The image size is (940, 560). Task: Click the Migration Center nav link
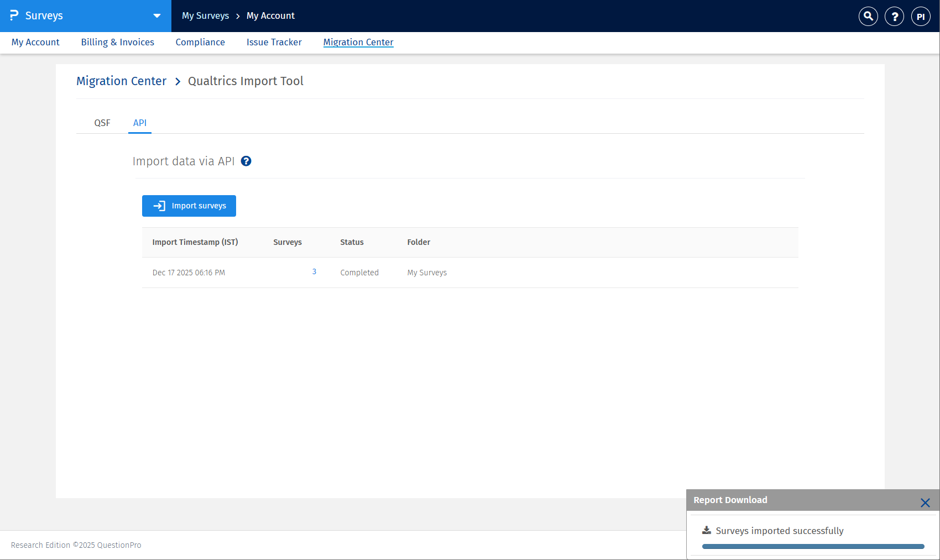tap(358, 42)
